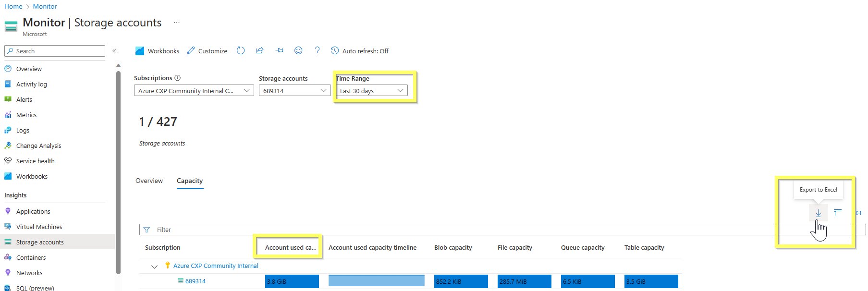Click the column settings icon beside export
This screenshot has width=868, height=291.
837,213
